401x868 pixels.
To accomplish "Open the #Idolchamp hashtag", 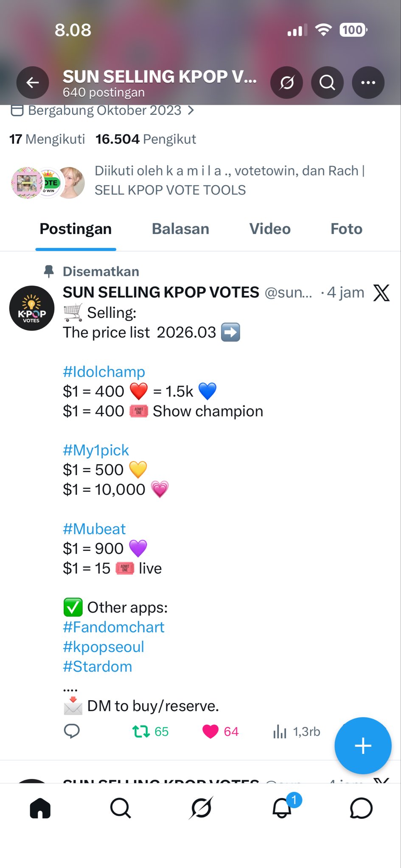I will tap(104, 372).
